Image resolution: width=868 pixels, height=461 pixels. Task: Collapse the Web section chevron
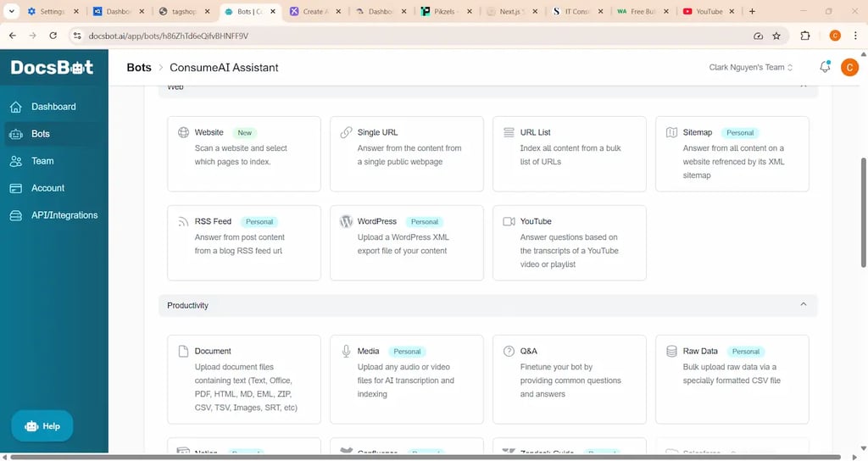[x=804, y=86]
